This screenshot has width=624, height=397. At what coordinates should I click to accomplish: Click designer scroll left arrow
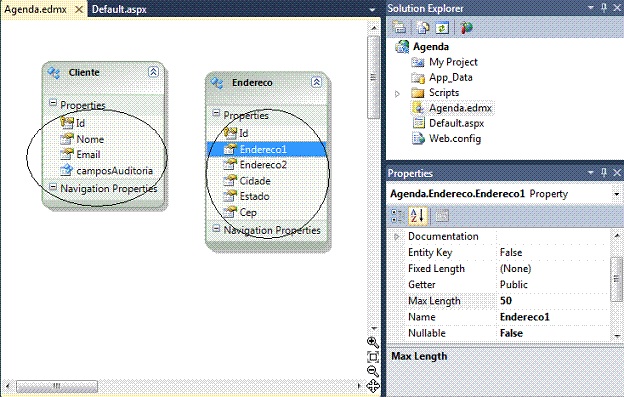coord(8,386)
